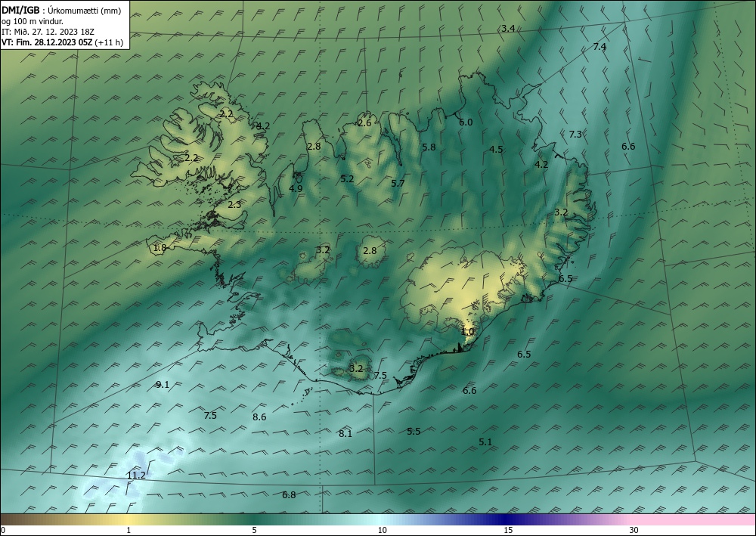756x536 pixels.
Task: Select the 7.4 precipitation value on the map
Action: [600, 47]
